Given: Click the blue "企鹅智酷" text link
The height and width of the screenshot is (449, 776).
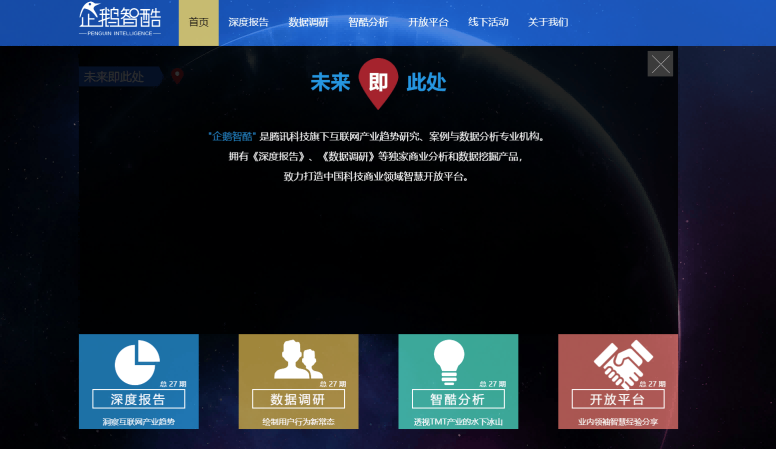Looking at the screenshot, I should tap(231, 136).
